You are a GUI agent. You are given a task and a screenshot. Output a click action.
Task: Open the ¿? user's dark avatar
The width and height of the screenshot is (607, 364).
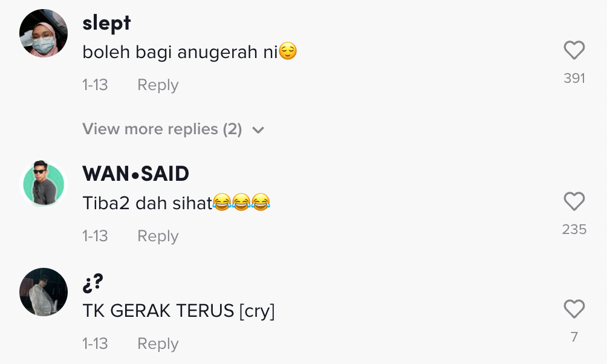click(x=44, y=292)
